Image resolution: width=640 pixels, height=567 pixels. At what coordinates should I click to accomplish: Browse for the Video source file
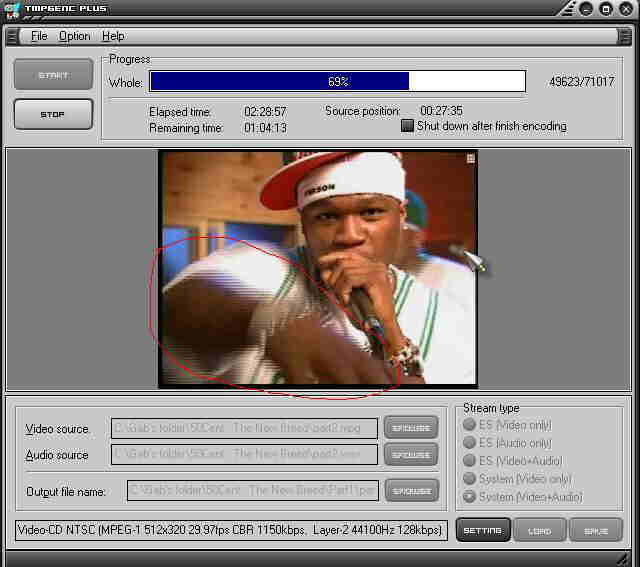(411, 428)
